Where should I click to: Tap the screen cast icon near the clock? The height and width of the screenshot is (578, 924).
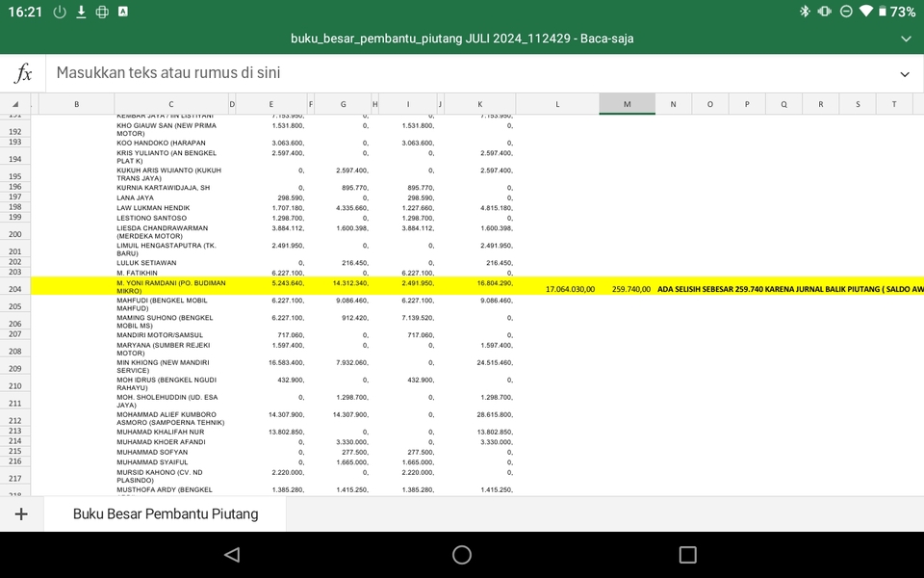[102, 12]
